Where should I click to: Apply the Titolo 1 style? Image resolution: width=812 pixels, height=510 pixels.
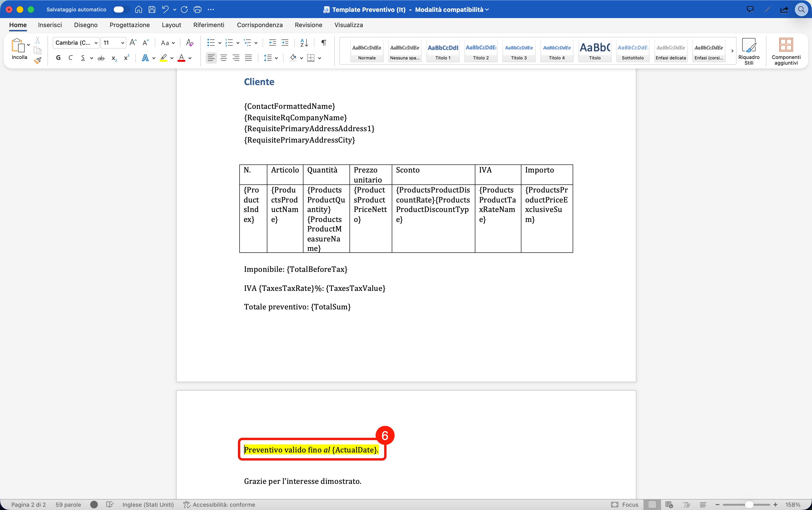tap(443, 51)
